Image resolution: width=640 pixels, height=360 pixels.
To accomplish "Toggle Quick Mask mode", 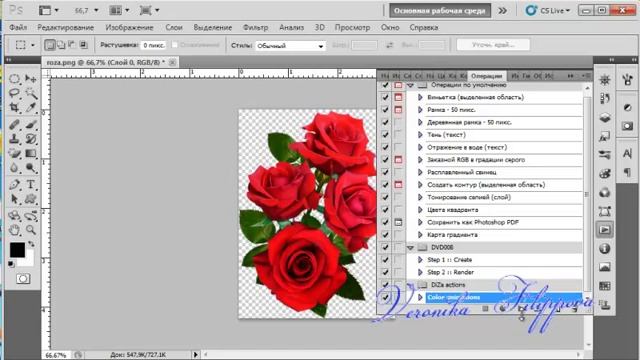I will pos(23,279).
